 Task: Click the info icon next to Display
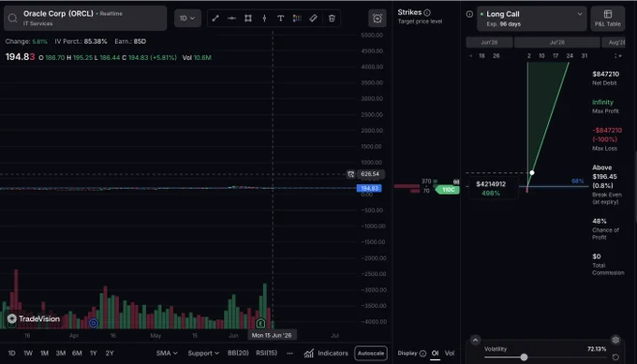422,354
